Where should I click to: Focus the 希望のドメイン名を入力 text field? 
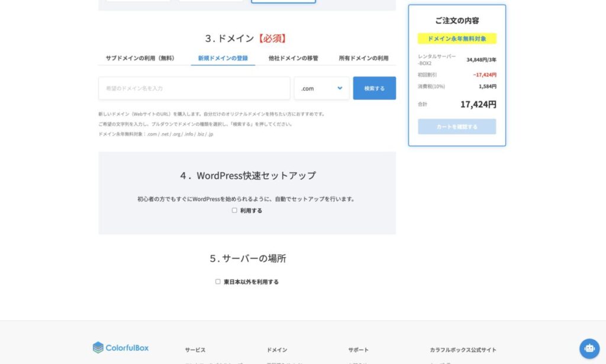click(x=194, y=88)
